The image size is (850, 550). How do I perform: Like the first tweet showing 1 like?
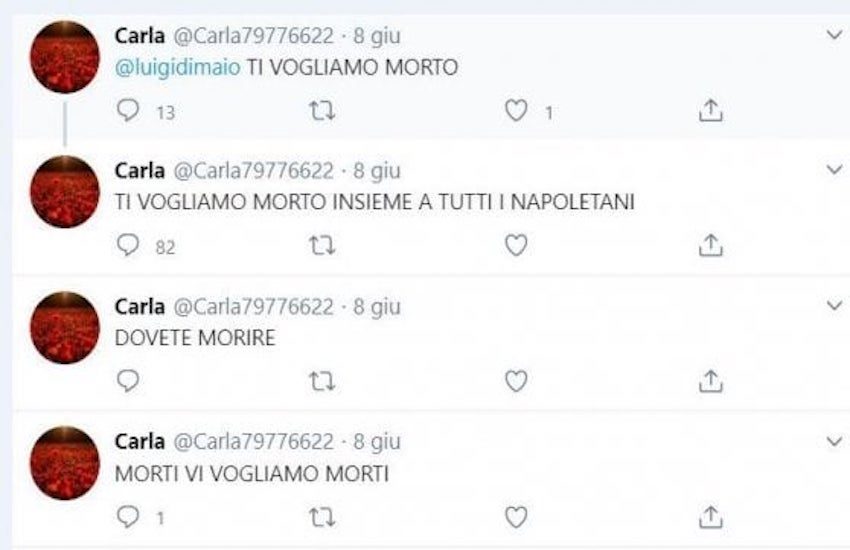(515, 112)
